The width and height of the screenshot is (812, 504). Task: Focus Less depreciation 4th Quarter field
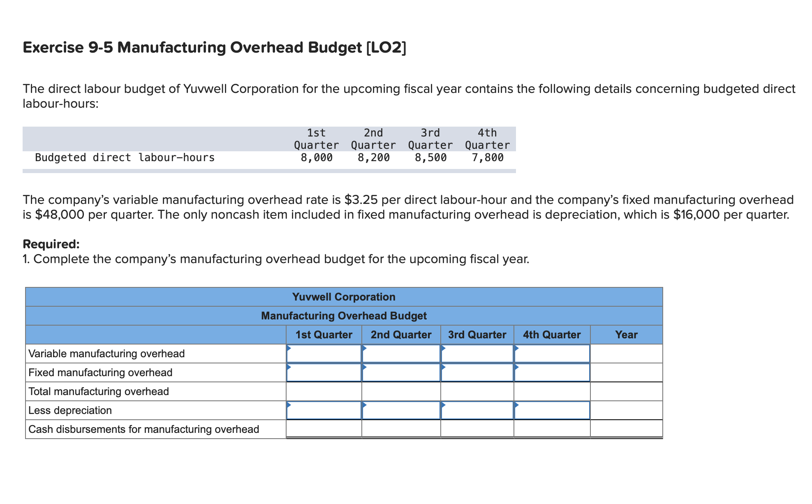552,410
